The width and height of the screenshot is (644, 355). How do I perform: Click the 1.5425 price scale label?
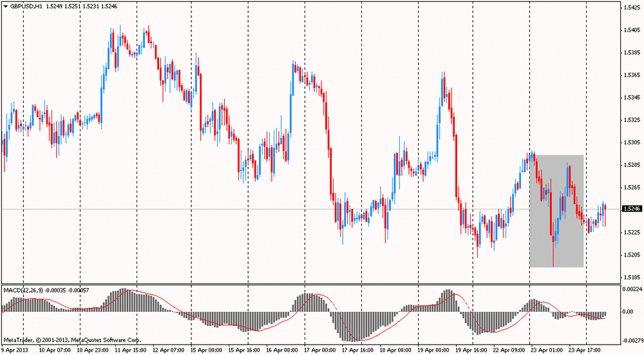pos(631,8)
